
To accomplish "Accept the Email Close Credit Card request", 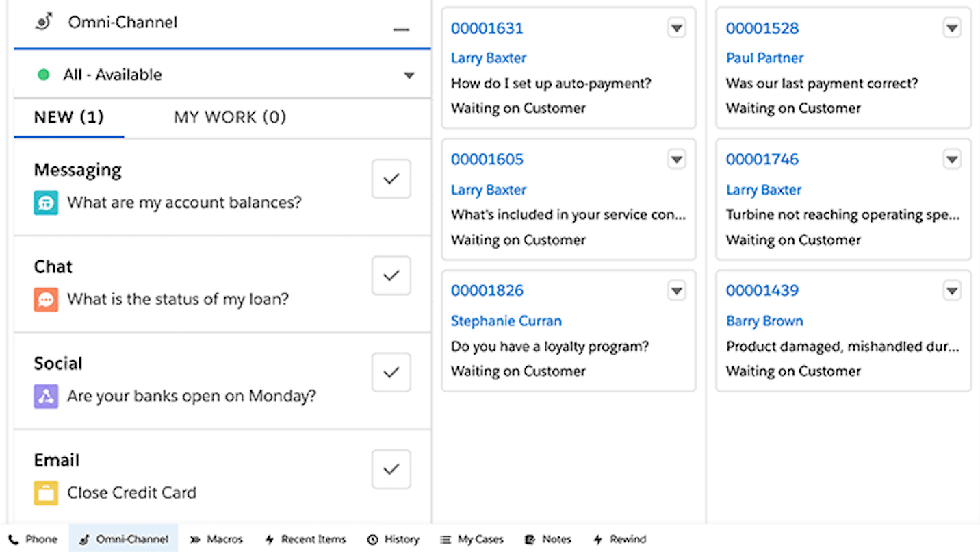I will click(391, 469).
